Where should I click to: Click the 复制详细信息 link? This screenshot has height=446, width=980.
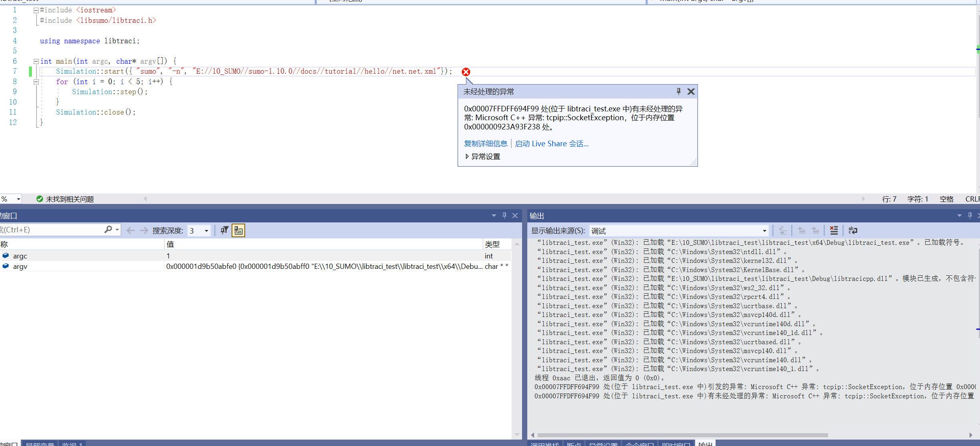(486, 143)
